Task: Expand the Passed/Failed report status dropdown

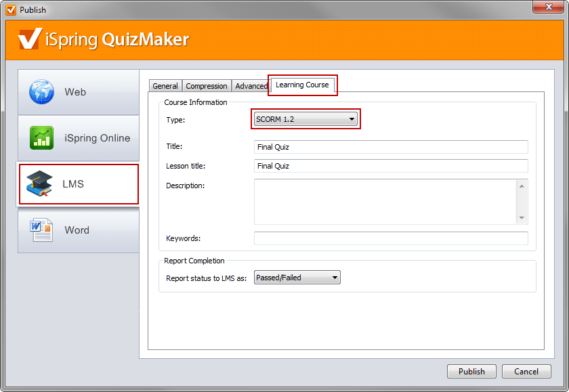Action: point(297,278)
